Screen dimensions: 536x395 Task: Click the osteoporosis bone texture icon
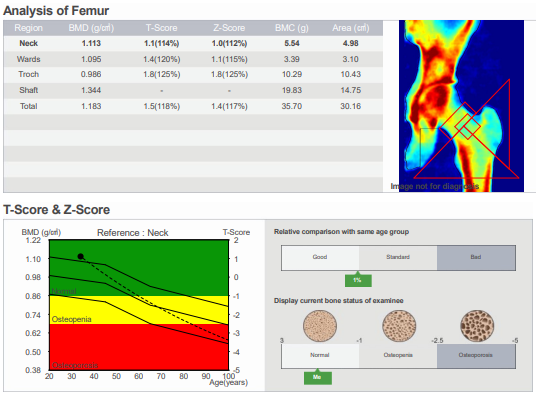click(x=477, y=326)
